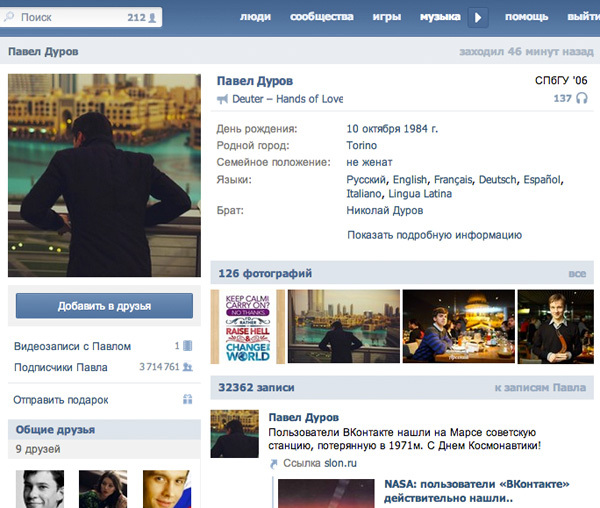This screenshot has height=508, width=600.
Task: Click the post author avatar thumbnail
Action: tap(235, 434)
